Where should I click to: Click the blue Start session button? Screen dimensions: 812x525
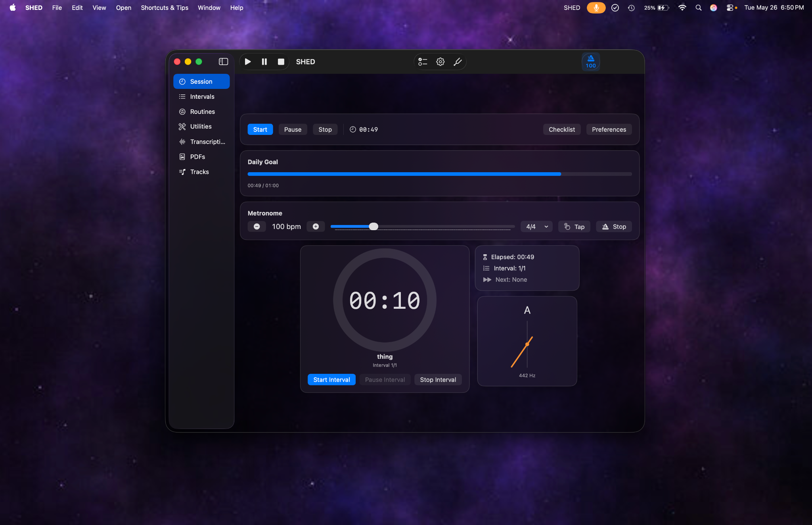click(x=260, y=129)
